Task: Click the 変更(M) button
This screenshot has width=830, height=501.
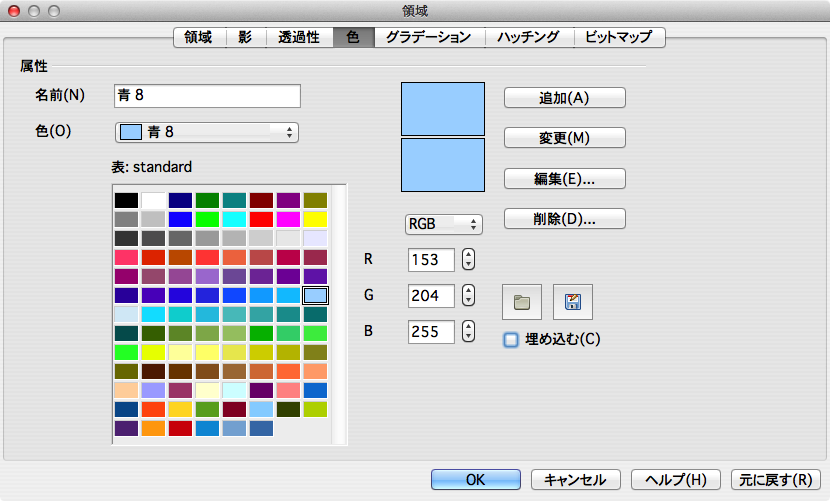Action: 565,138
